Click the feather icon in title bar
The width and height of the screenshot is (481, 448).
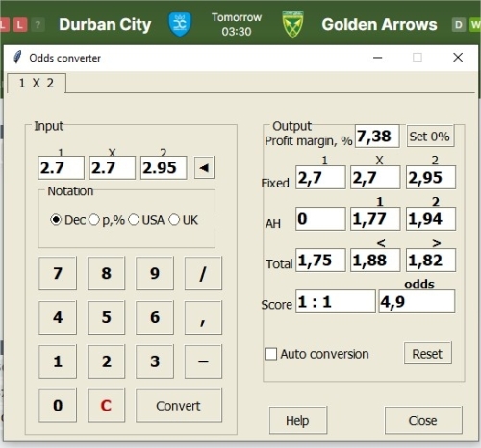click(x=17, y=58)
